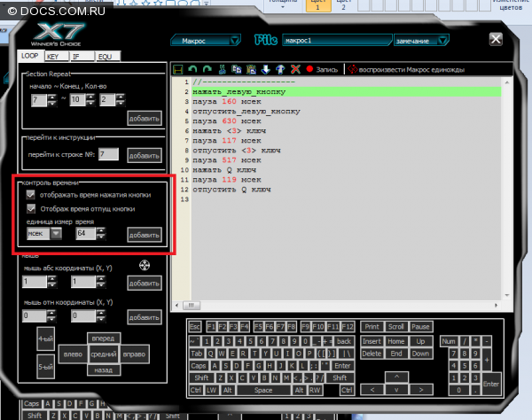Viewport: 532px width, 420px height.
Task: Click the Space bar on virtual keyboard
Action: tap(263, 390)
